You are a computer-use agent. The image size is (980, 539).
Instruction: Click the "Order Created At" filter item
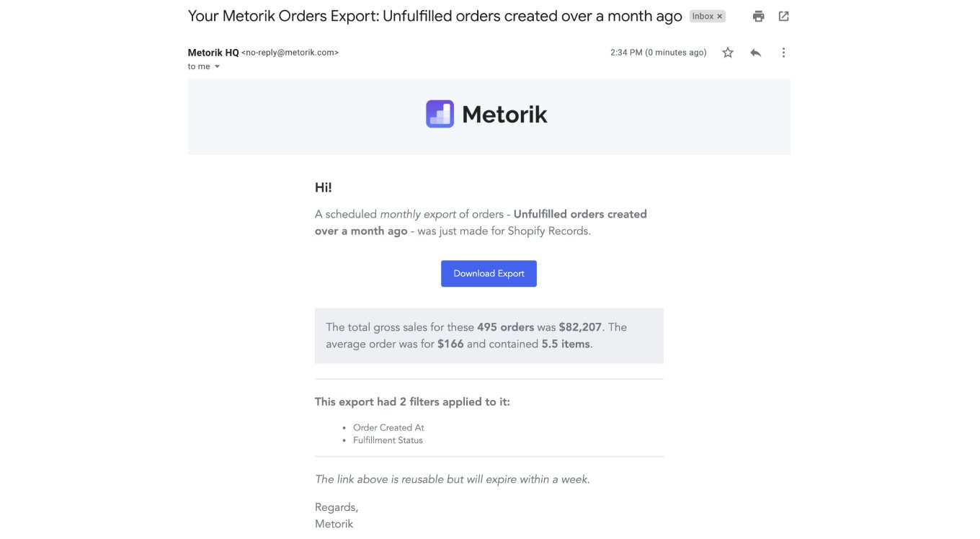coord(388,427)
